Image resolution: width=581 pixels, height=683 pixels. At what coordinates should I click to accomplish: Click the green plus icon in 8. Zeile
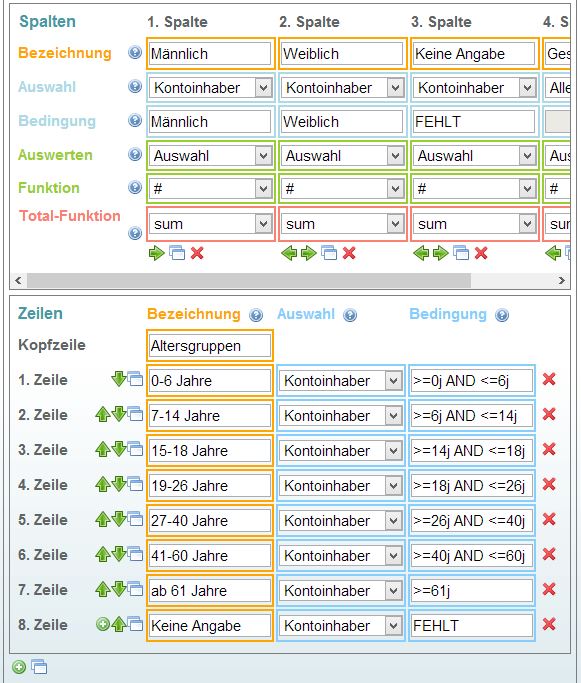103,625
